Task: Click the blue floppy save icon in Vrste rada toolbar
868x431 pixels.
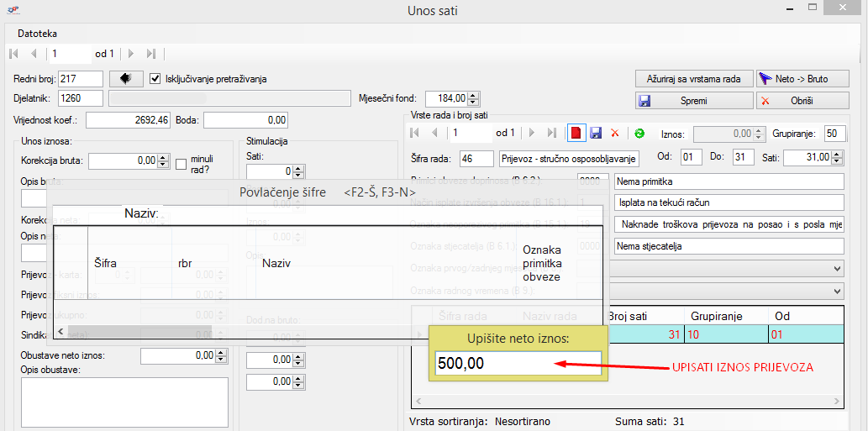Action: [596, 133]
